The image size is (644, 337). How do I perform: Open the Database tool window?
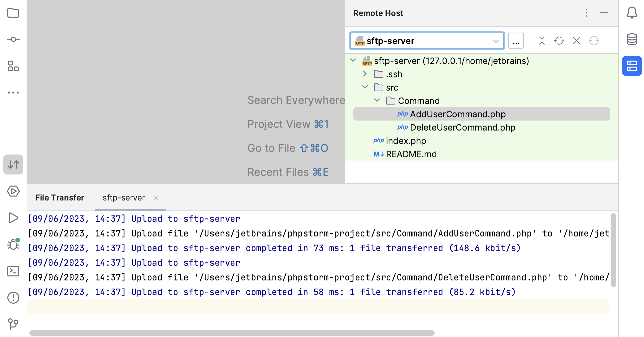pos(632,39)
